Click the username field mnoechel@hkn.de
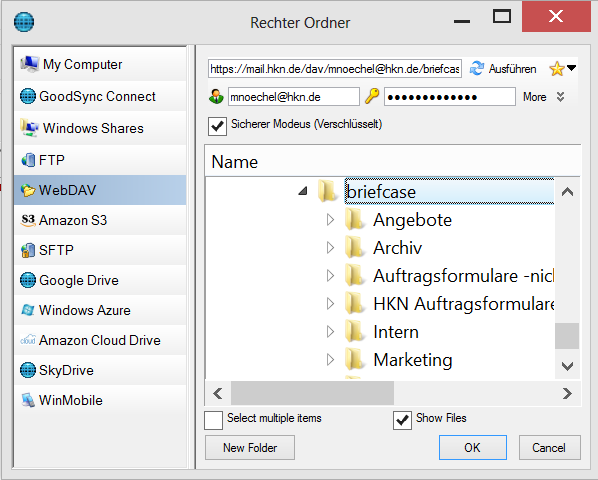This screenshot has height=480, width=598. click(293, 96)
